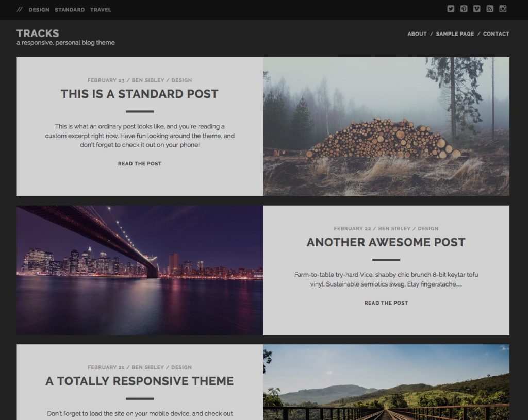Click the TRACKS site title

[x=37, y=32]
